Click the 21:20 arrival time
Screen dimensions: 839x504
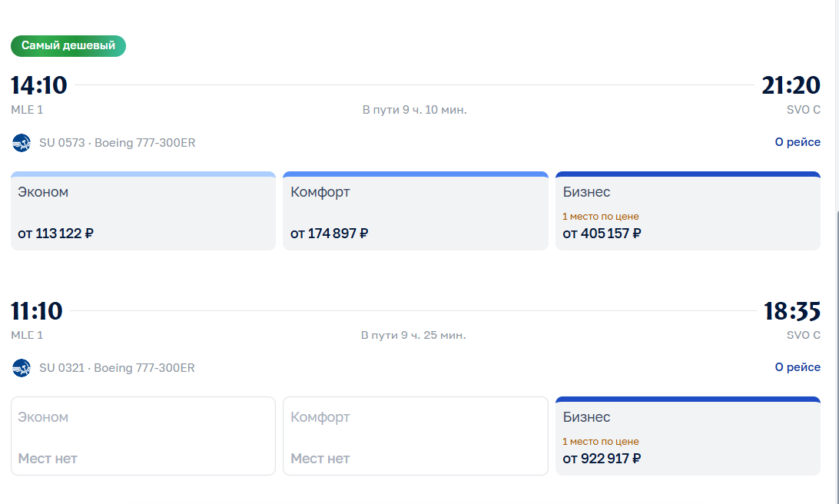pyautogui.click(x=791, y=85)
